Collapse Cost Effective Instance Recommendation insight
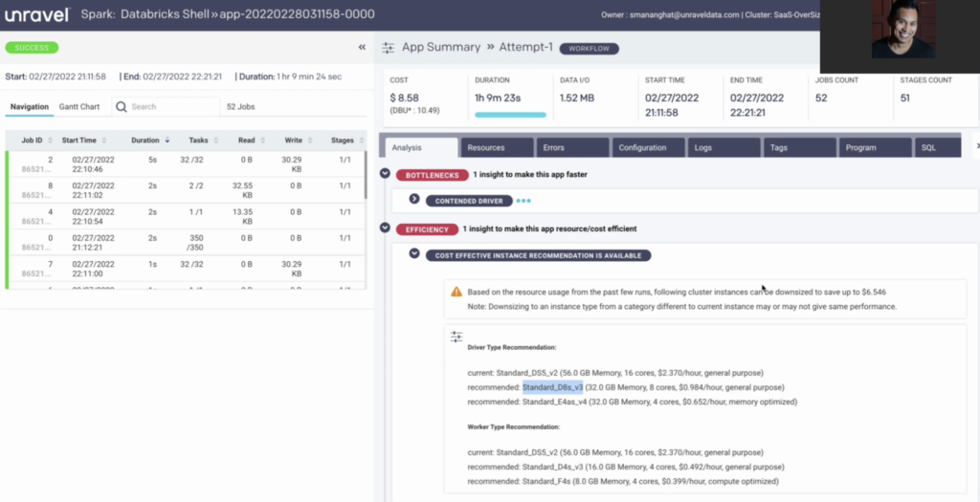980x502 pixels. 414,252
